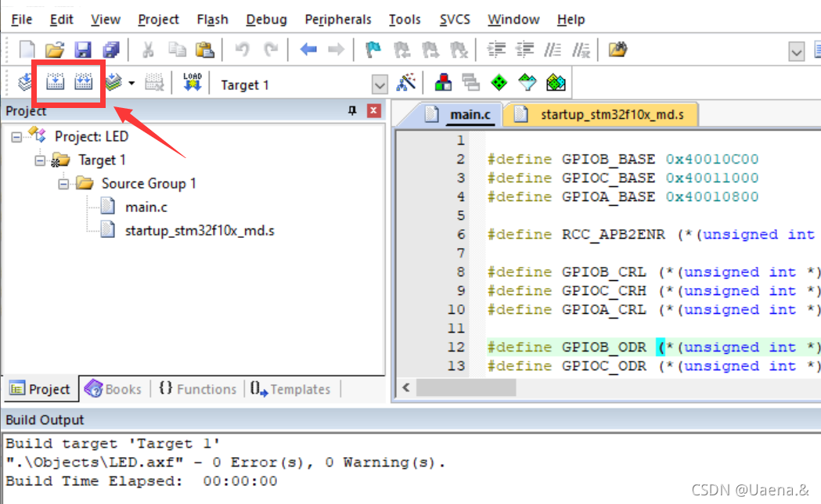821x504 pixels.
Task: Click editor horizontal scrollbar thumb
Action: pos(466,388)
